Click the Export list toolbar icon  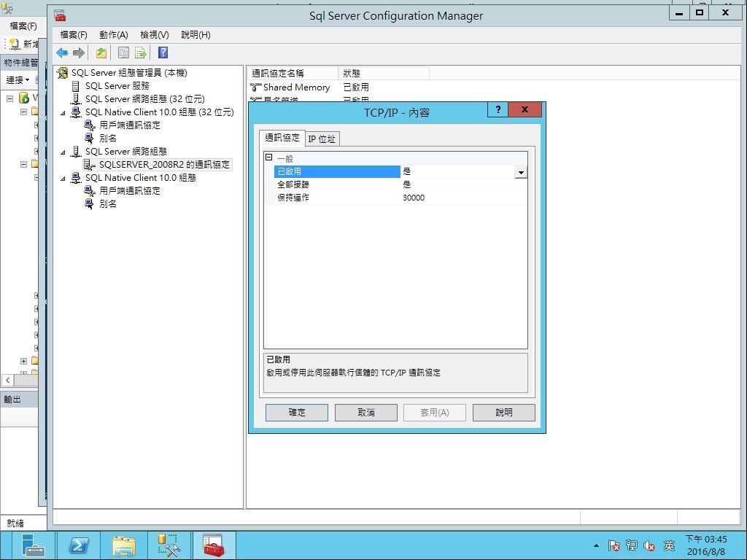141,52
